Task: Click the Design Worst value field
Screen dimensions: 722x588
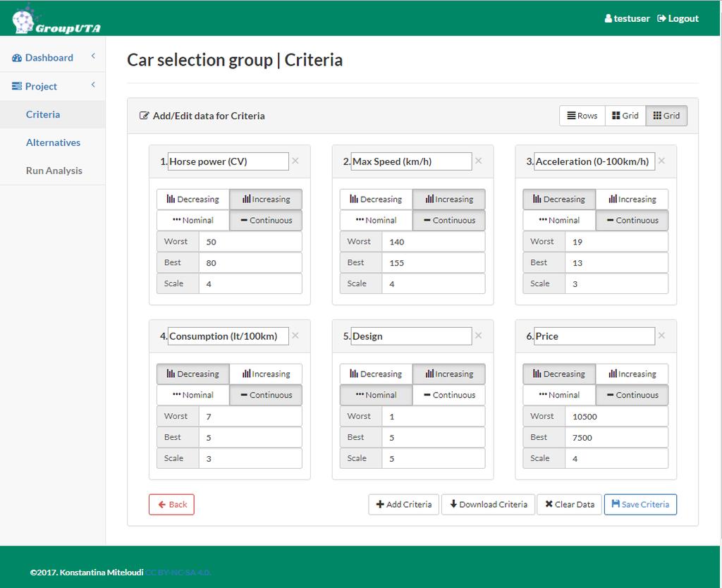Action: pyautogui.click(x=434, y=416)
